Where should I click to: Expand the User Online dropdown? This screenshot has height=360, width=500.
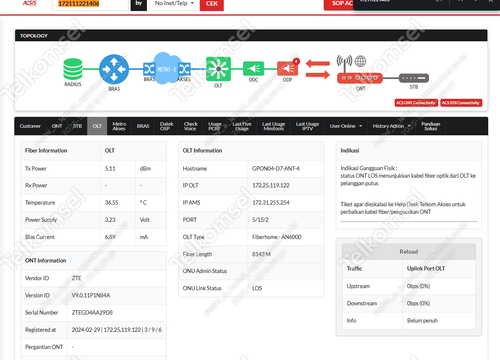click(x=346, y=126)
